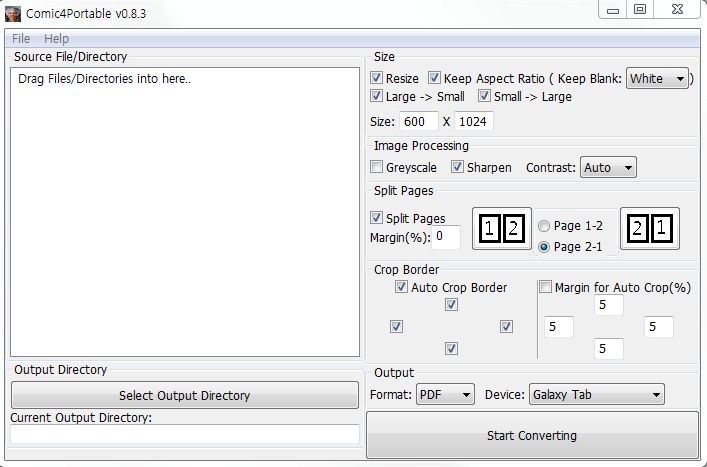Screen dimensions: 707x467
Task: Click the left auto crop margin field
Action: pos(559,327)
